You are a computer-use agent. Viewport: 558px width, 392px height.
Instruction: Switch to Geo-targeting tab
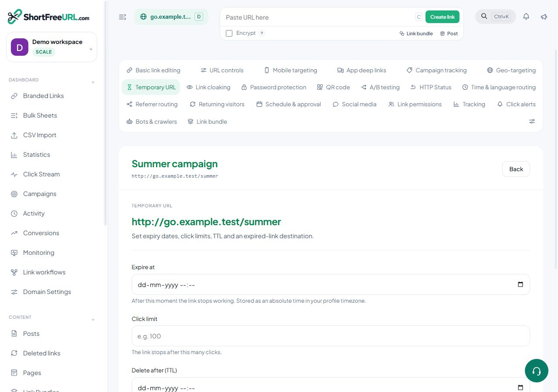[511, 70]
